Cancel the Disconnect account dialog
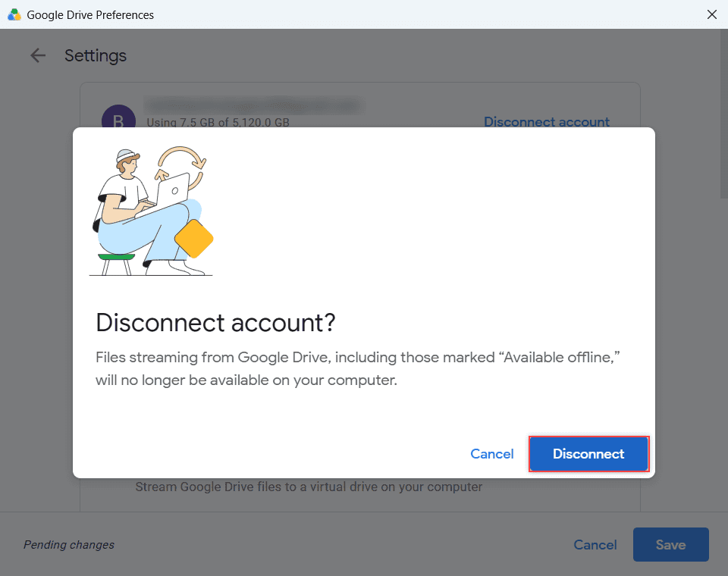This screenshot has width=728, height=576. point(491,453)
